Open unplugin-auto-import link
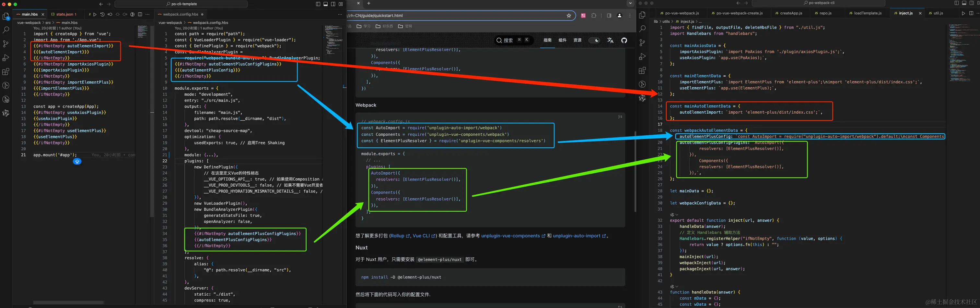Viewport: 980px width, 308px height. [x=579, y=236]
